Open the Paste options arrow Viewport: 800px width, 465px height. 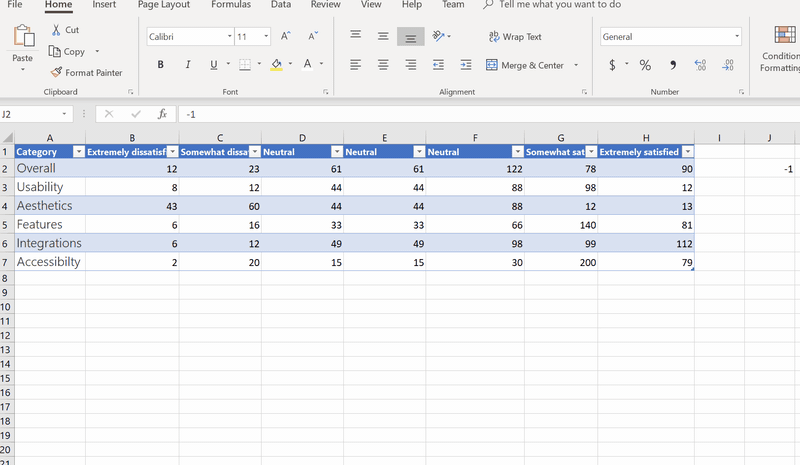click(x=22, y=69)
